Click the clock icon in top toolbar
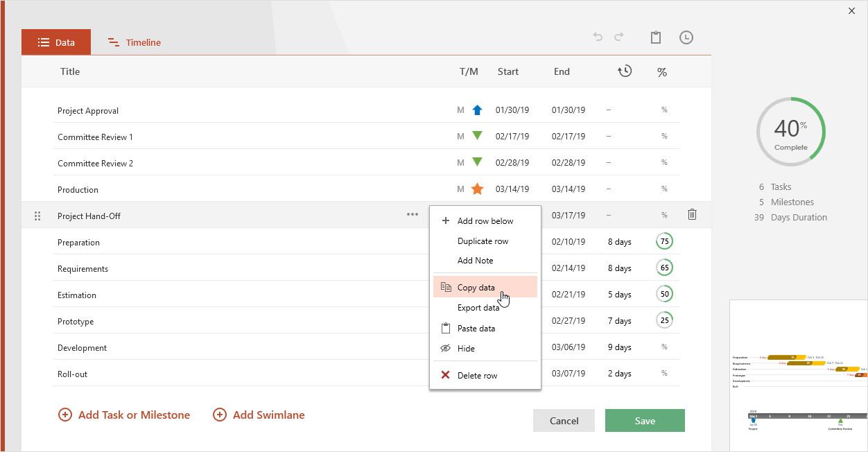868x452 pixels. point(686,37)
